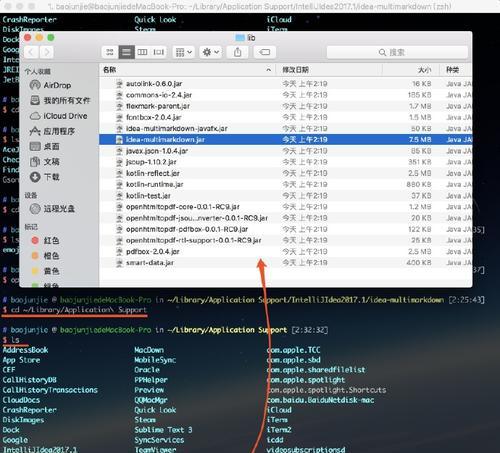500x453 pixels.
Task: Click jar icon beside pdfbox-2.0.4.jar
Action: coord(119,252)
